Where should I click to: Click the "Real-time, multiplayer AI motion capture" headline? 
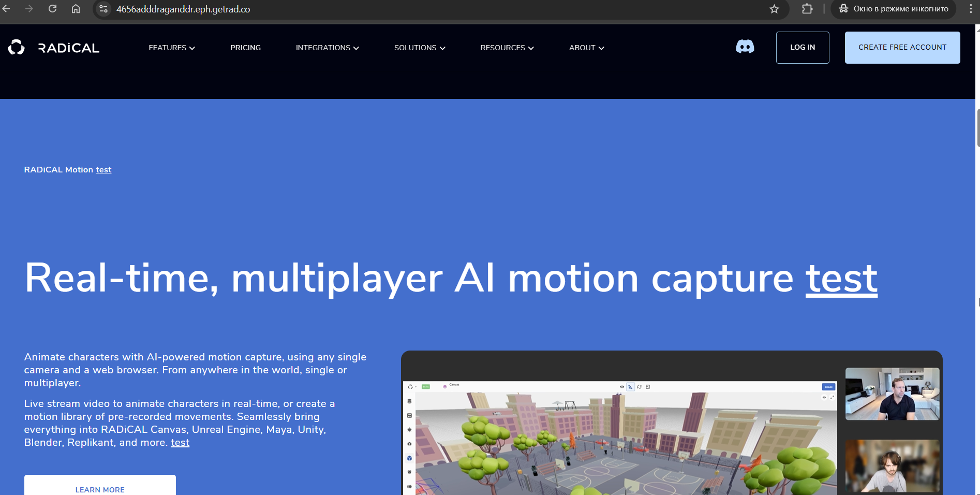[x=409, y=279]
